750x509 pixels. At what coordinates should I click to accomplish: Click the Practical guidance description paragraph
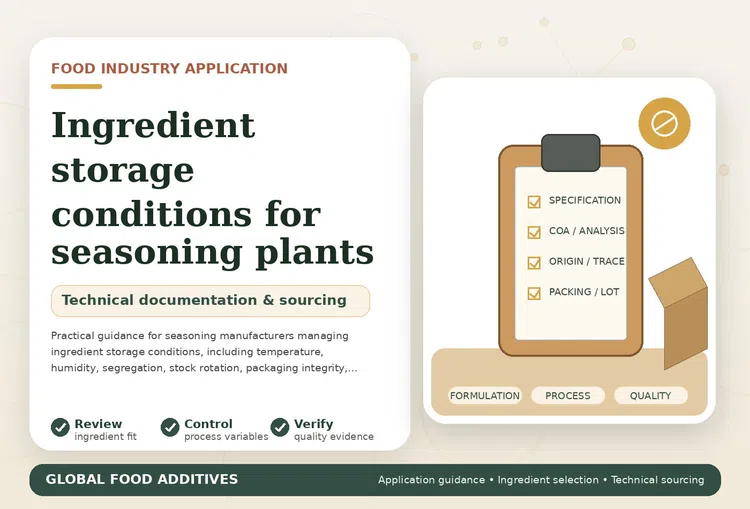point(204,352)
